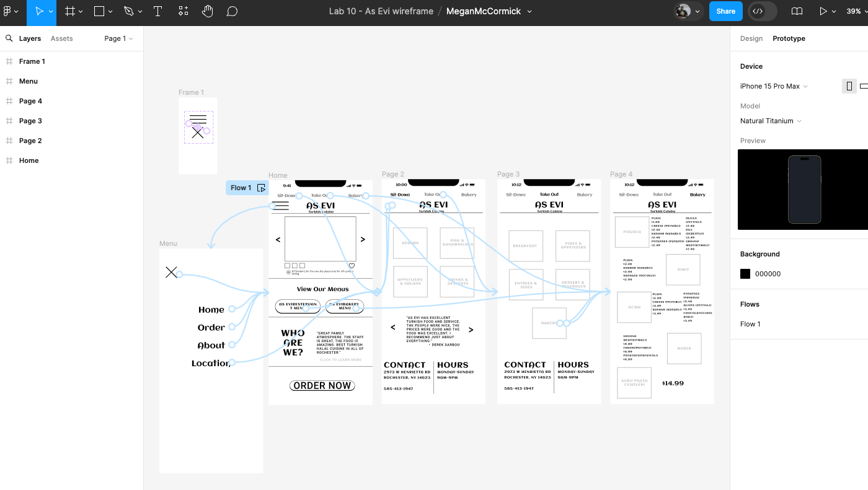
Task: Click the Flow 1 starting point icon
Action: tap(261, 188)
